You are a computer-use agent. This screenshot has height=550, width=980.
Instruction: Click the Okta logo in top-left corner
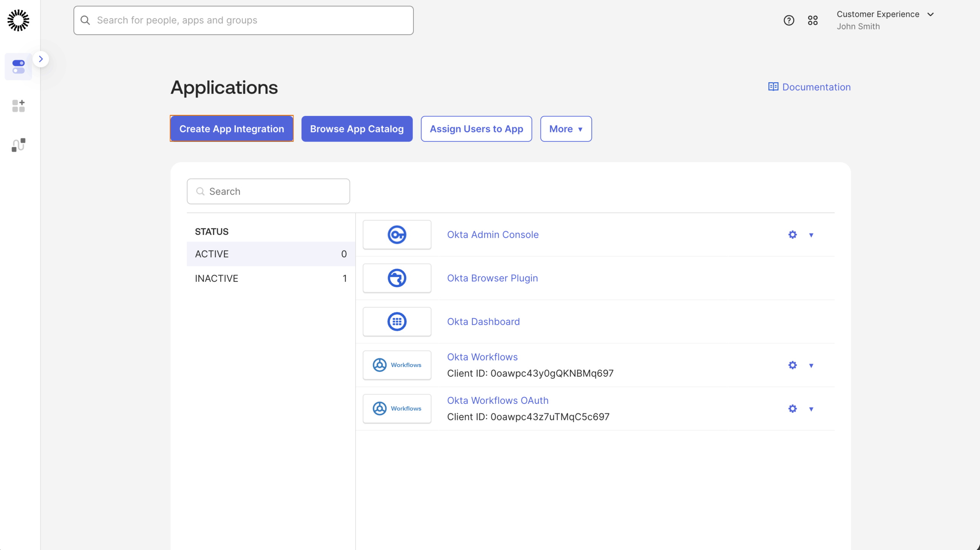pos(18,20)
